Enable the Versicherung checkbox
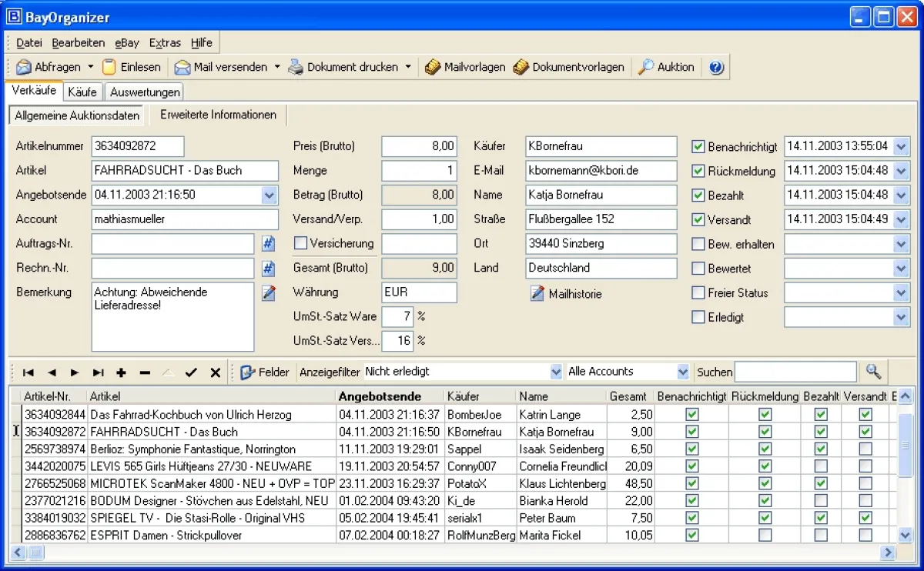Screen dimensions: 924x571 click(x=301, y=243)
